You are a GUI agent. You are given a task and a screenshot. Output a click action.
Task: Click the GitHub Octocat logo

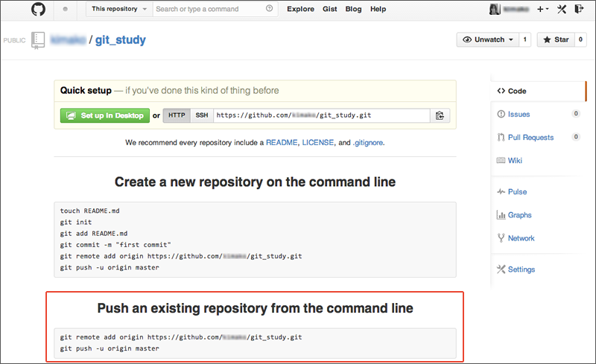(x=38, y=10)
